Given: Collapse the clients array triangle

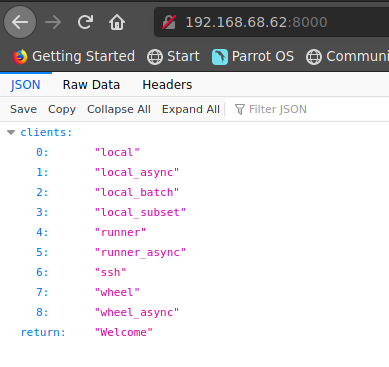Looking at the screenshot, I should click(11, 133).
